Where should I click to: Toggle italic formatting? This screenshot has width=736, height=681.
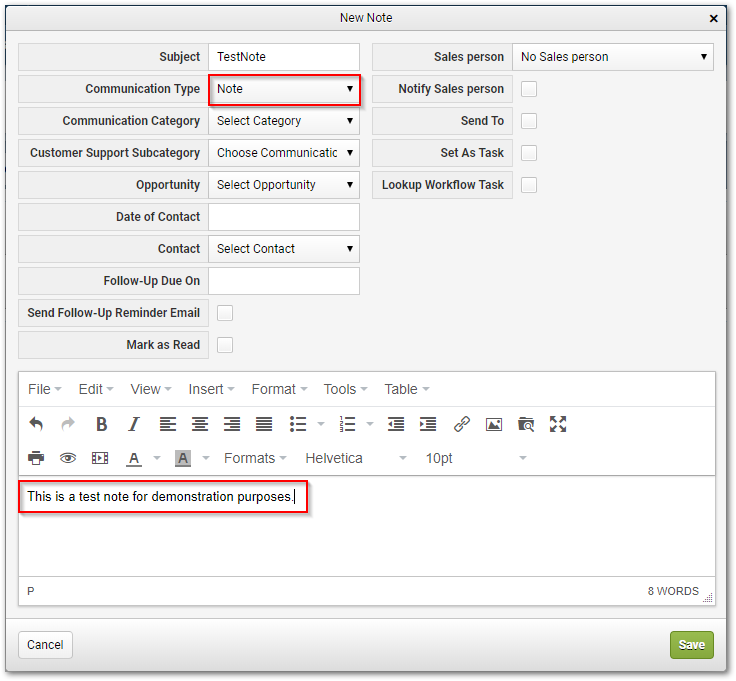134,424
